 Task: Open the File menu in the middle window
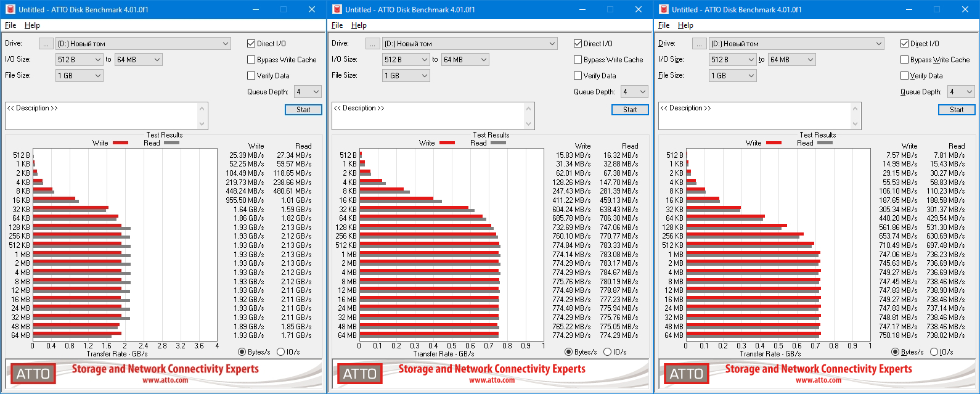click(x=337, y=25)
